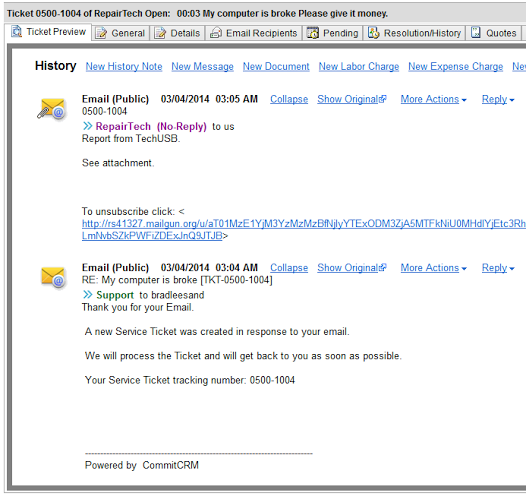The width and height of the screenshot is (526, 496).
Task: Open More Actions dropdown for the 03:04 AM email
Action: click(x=433, y=268)
